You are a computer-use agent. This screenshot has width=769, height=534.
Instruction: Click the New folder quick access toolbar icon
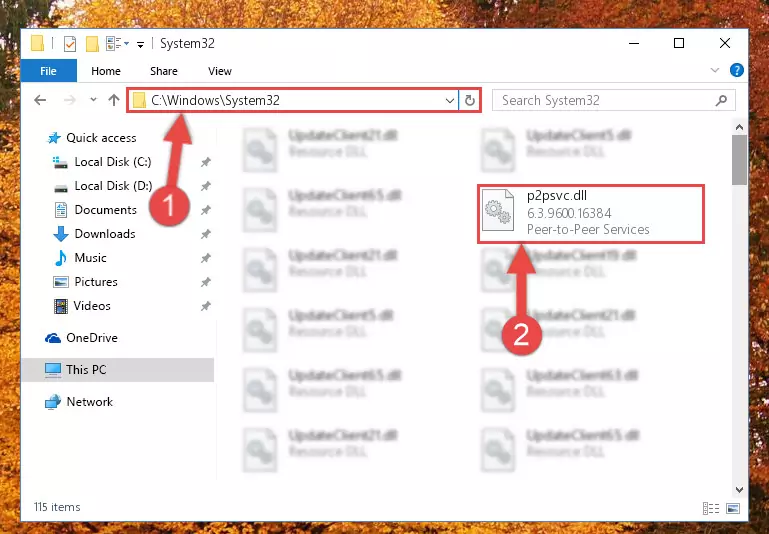tap(92, 44)
